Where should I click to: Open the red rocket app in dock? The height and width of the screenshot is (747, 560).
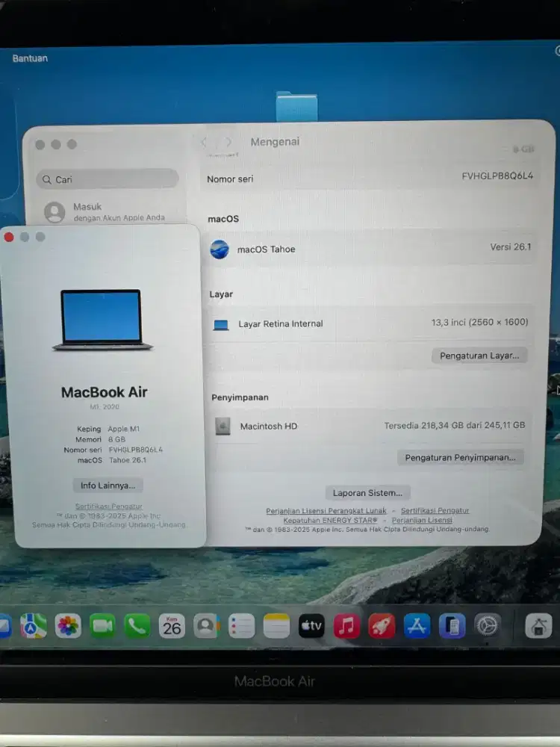coord(382,625)
